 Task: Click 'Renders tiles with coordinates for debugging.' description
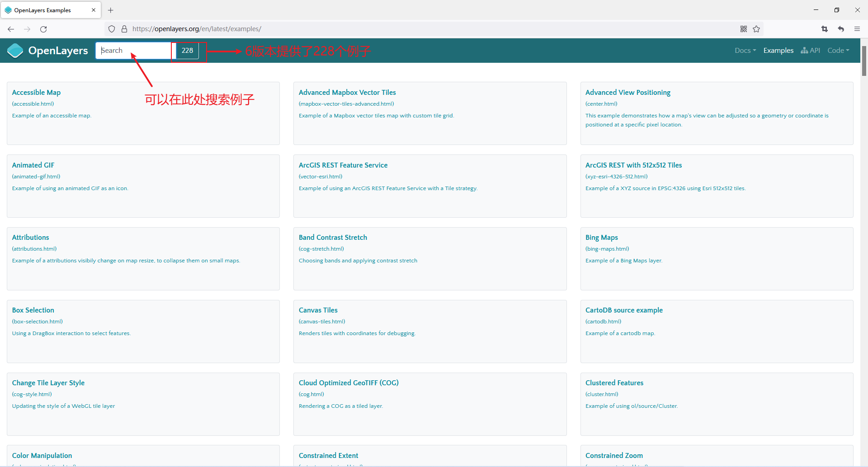pyautogui.click(x=357, y=333)
